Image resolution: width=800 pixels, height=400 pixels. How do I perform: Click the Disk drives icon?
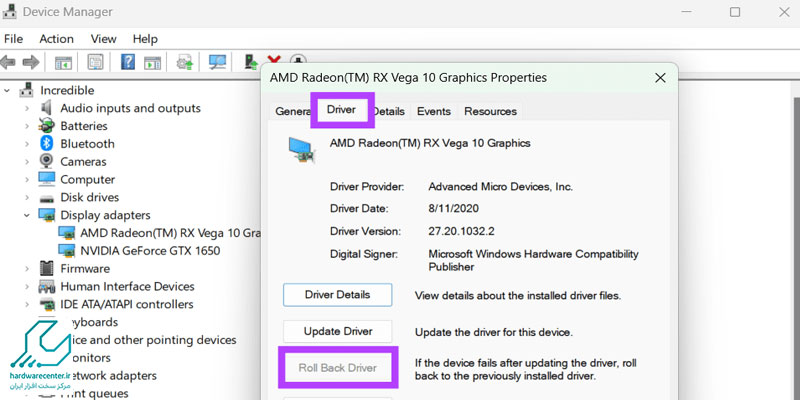(x=46, y=198)
